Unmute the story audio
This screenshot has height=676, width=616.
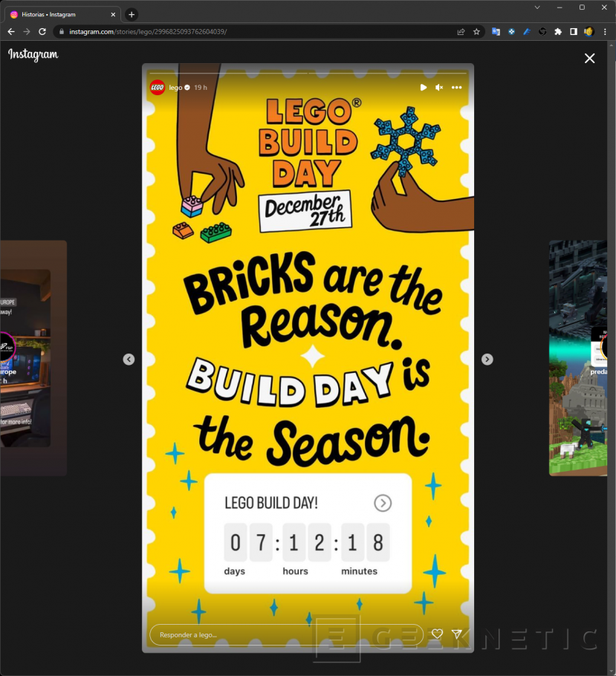click(439, 88)
